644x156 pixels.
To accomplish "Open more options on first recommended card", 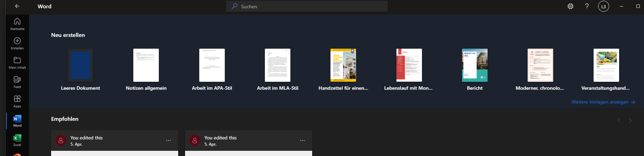I will [169, 140].
